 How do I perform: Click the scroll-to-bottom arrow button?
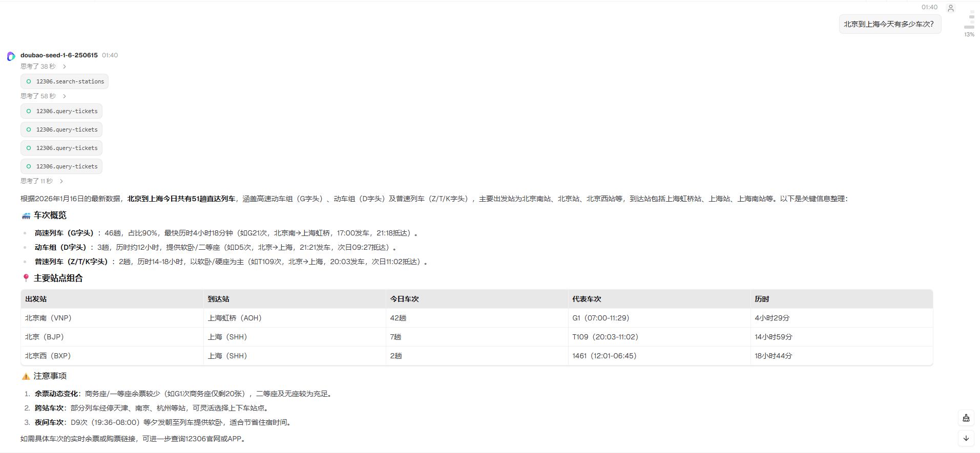(x=966, y=438)
